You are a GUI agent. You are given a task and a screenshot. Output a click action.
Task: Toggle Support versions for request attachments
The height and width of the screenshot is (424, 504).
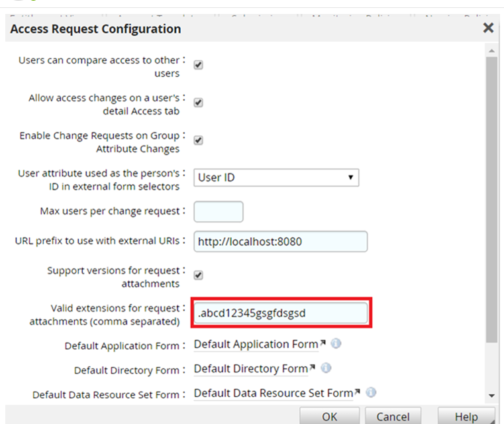click(x=198, y=276)
